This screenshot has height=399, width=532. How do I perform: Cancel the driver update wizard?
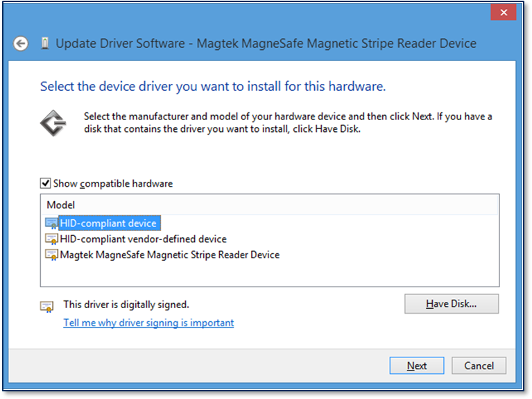[x=479, y=366]
